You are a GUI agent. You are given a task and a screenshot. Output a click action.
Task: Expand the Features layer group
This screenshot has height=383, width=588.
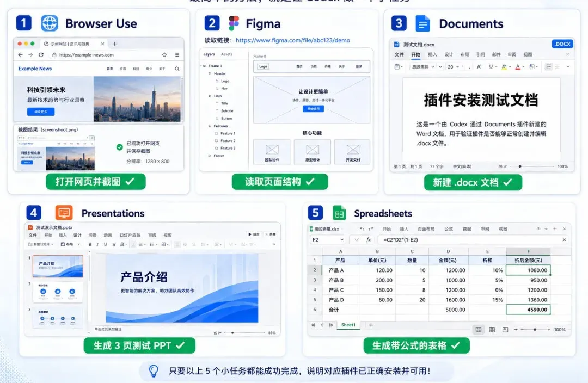click(x=210, y=126)
